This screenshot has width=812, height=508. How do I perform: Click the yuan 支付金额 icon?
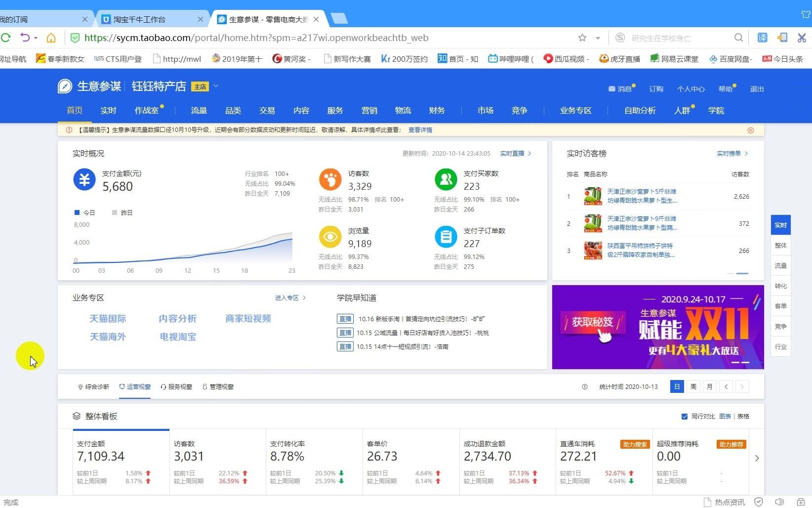(x=84, y=179)
